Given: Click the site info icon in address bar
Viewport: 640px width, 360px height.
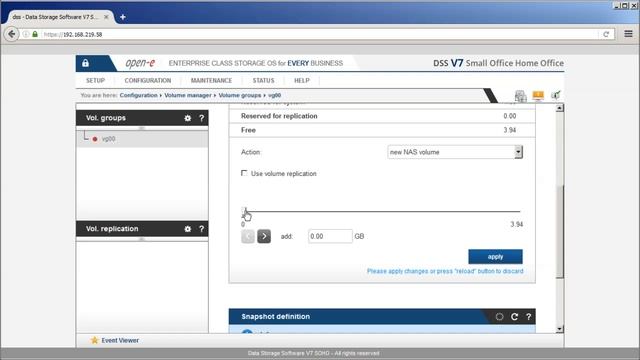Looking at the screenshot, I should 26,34.
